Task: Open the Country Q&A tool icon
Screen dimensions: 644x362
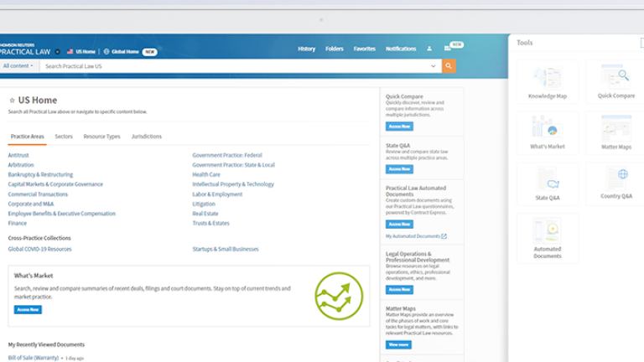Action: [x=616, y=178]
